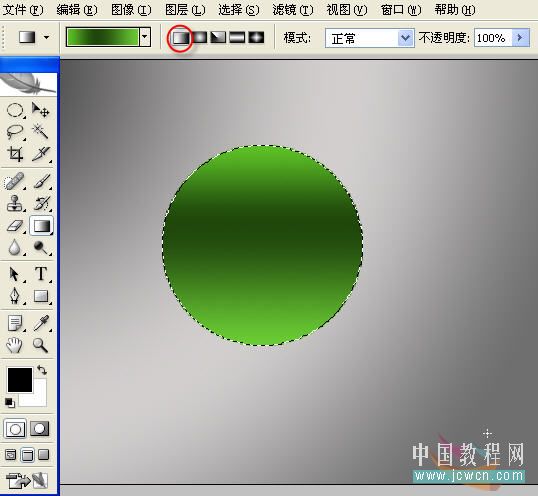Image resolution: width=538 pixels, height=496 pixels.
Task: Select the Eraser tool
Action: 14,225
